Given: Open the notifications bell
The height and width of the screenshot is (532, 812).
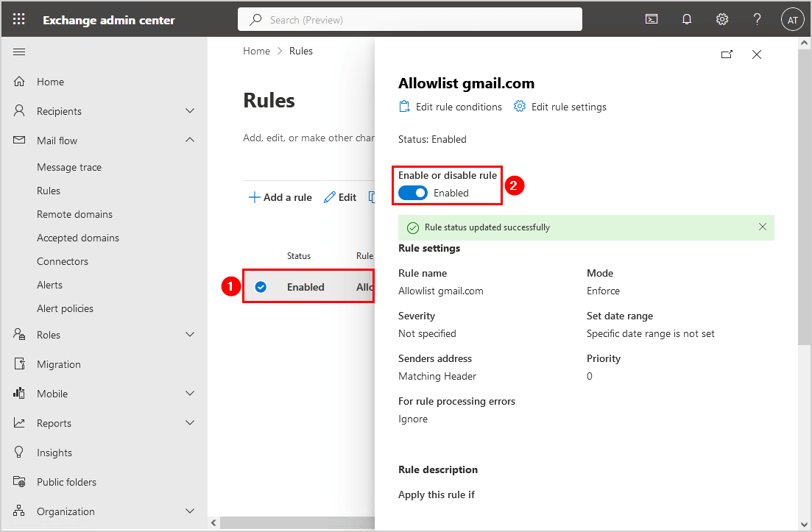Looking at the screenshot, I should coord(687,20).
